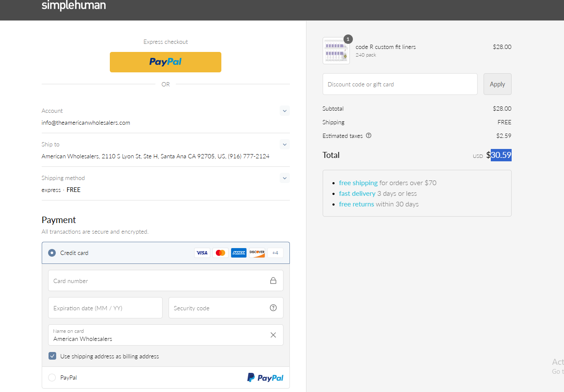Focus the Security code field

pos(226,308)
